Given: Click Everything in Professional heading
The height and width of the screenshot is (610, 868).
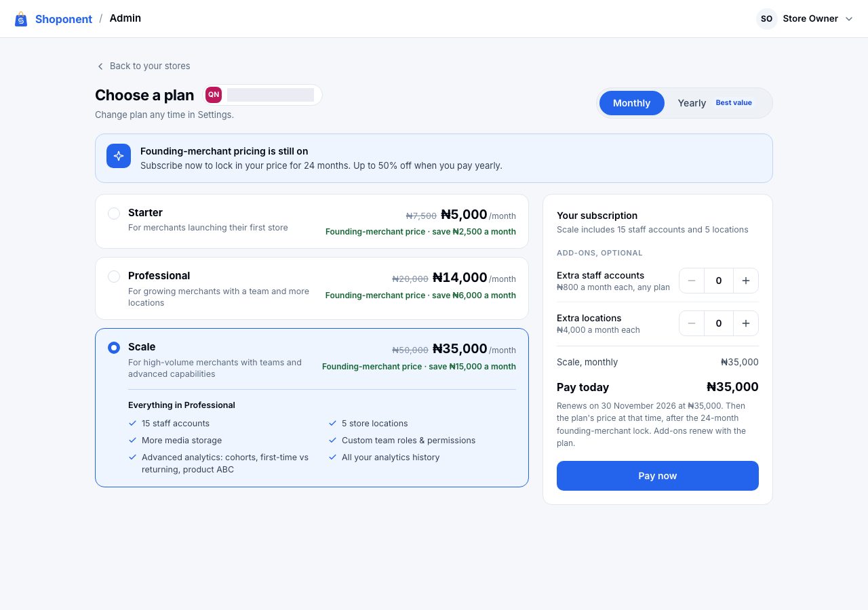Looking at the screenshot, I should tap(182, 405).
